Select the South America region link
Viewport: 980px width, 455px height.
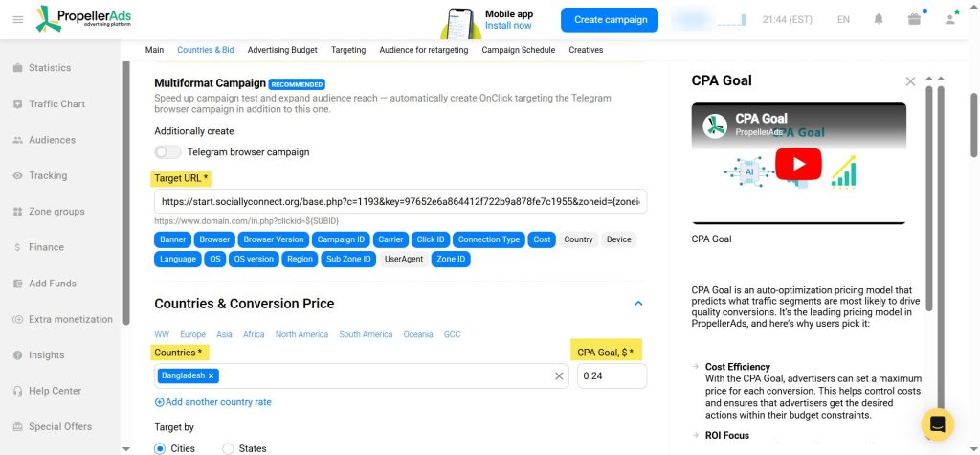click(366, 335)
